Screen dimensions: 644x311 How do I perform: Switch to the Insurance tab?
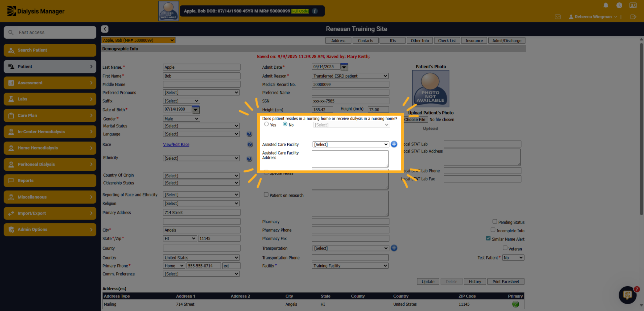coord(474,41)
